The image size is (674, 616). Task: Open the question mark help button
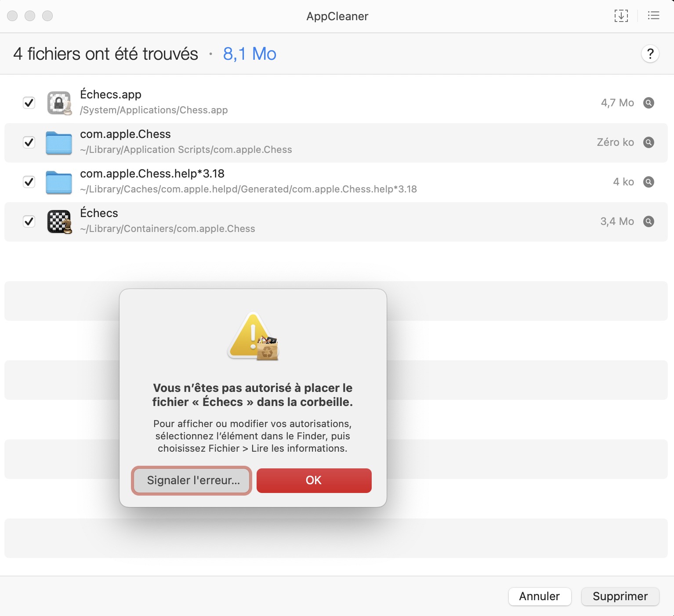[x=650, y=54]
